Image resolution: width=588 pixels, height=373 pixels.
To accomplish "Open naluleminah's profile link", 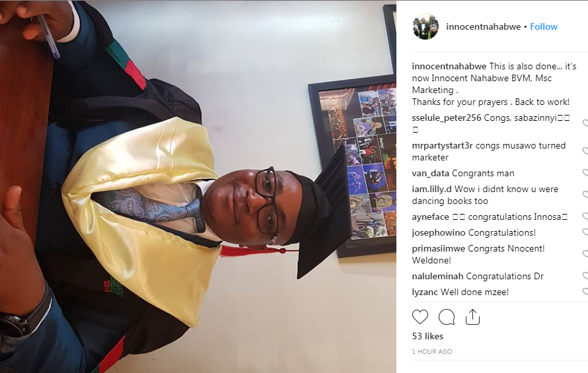I will click(437, 276).
